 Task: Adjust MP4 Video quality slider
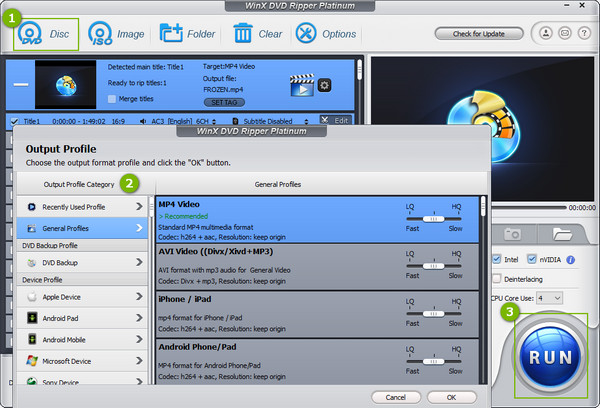coord(434,219)
